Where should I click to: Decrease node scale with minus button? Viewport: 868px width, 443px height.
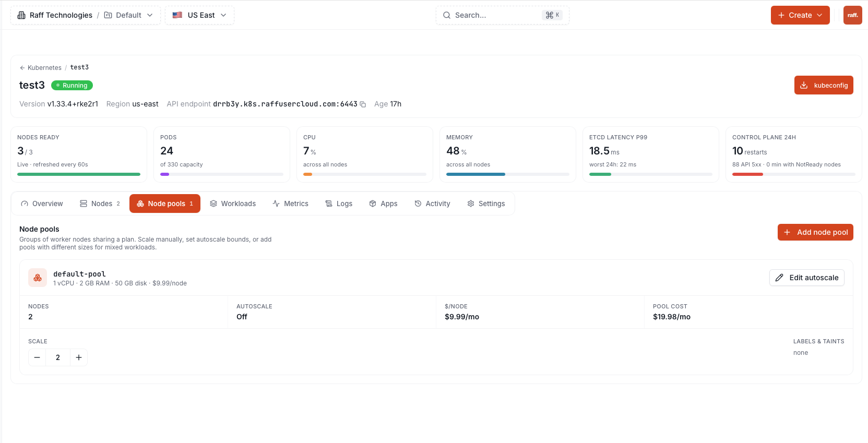pos(37,357)
